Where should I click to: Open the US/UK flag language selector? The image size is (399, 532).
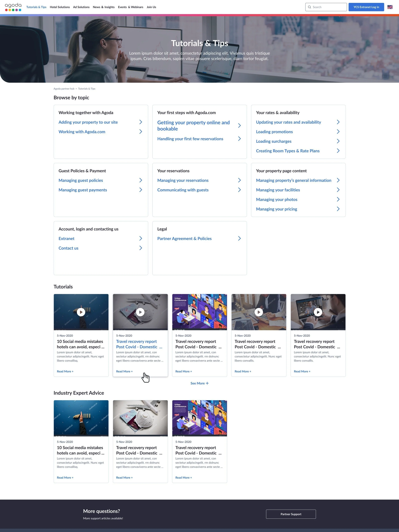(390, 7)
